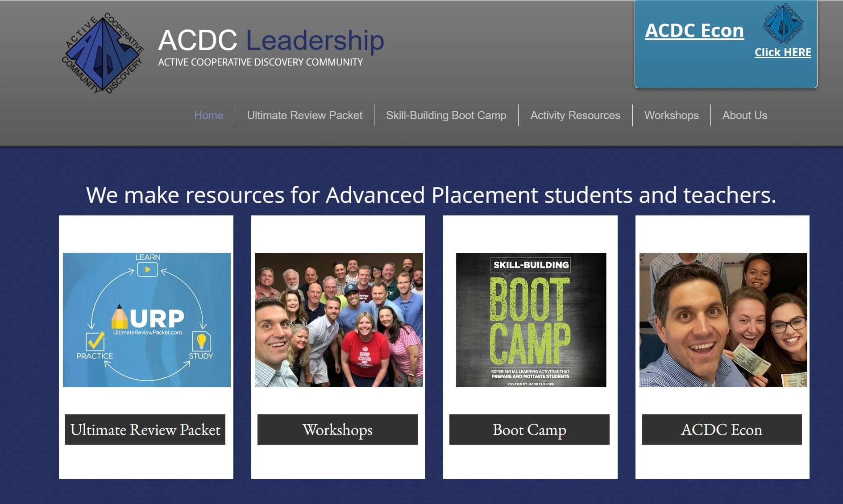Screen dimensions: 843x504
Task: Open the workshop group selfie photo
Action: [x=339, y=320]
